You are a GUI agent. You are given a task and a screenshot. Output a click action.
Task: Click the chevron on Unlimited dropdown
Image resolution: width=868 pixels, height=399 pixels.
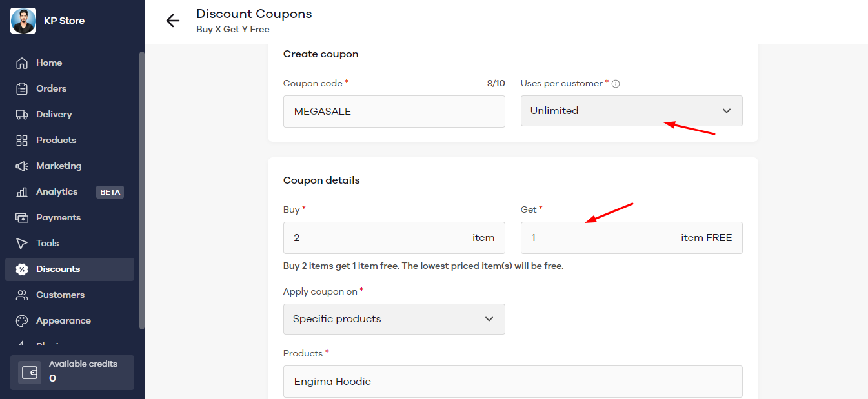pyautogui.click(x=727, y=111)
